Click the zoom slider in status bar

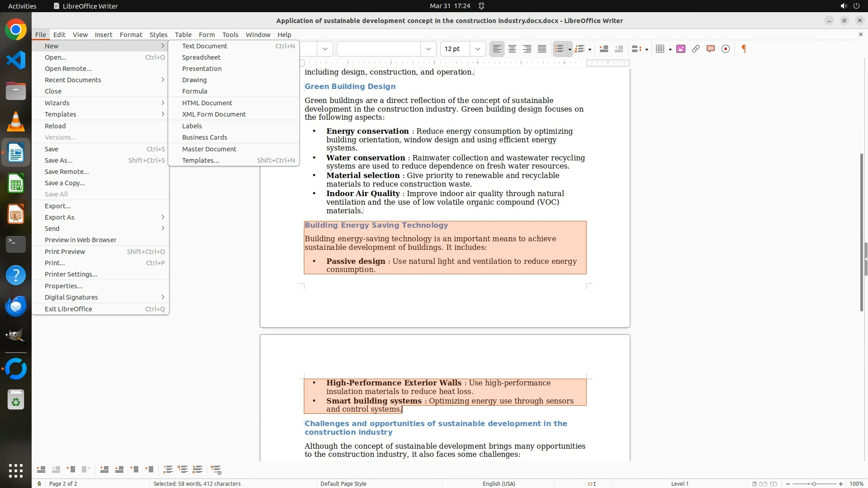[x=814, y=483]
